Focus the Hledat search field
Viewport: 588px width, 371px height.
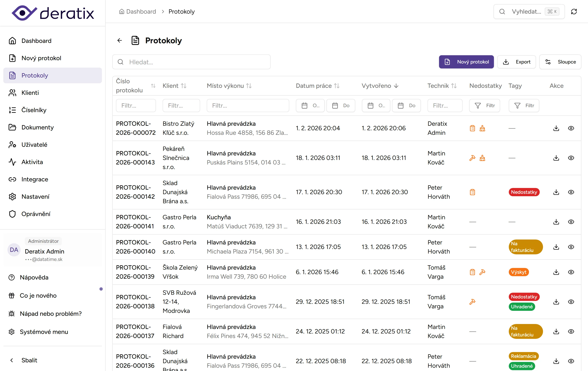click(x=191, y=62)
